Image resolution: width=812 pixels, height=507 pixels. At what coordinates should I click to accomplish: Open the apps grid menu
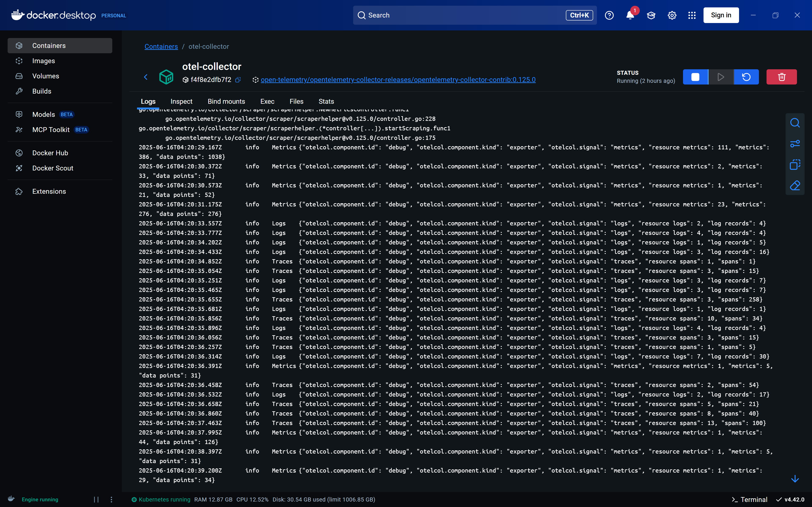click(x=692, y=15)
